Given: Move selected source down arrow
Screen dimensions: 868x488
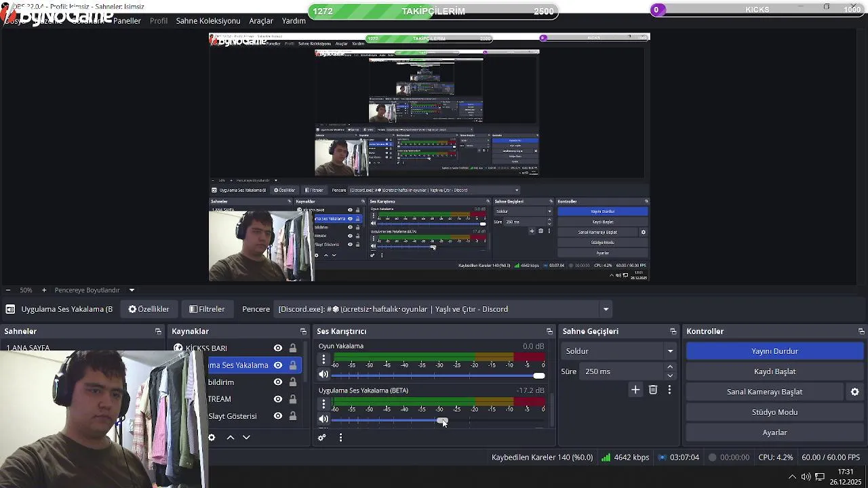Looking at the screenshot, I should click(x=246, y=438).
